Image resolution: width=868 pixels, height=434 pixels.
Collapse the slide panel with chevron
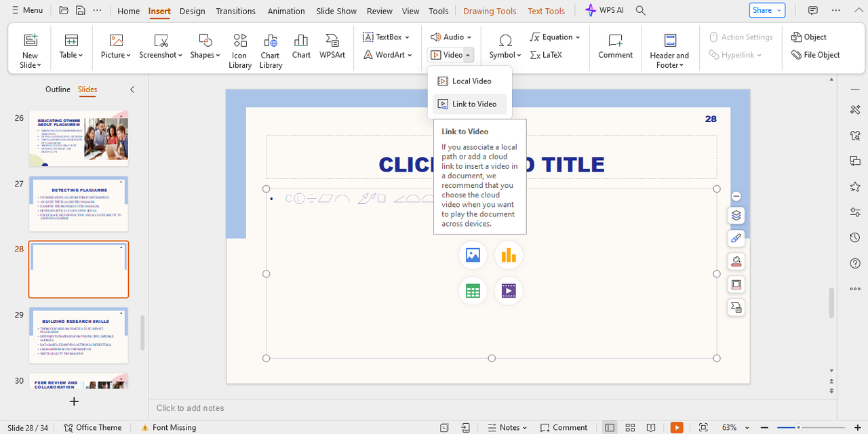click(132, 90)
